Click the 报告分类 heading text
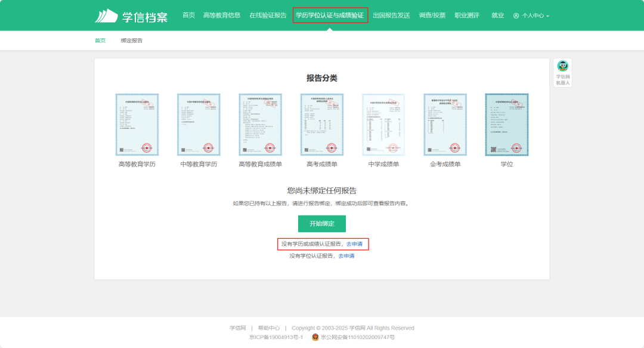The image size is (644, 348). coord(321,78)
